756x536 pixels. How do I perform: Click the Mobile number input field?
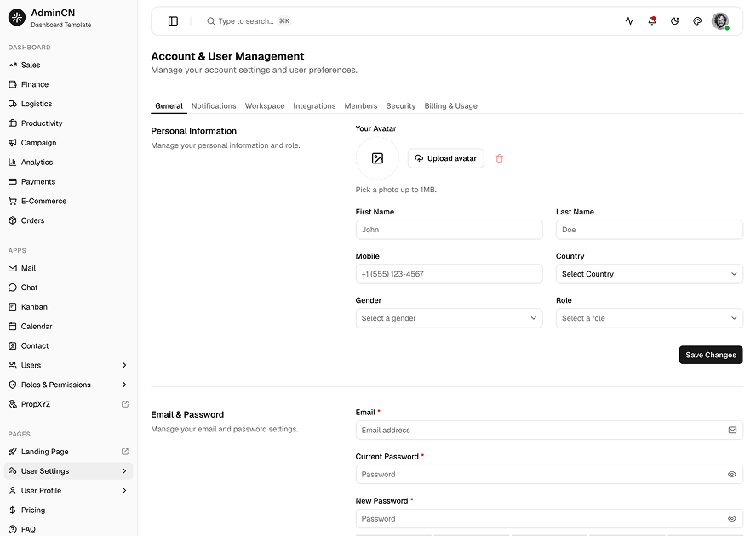tap(449, 274)
